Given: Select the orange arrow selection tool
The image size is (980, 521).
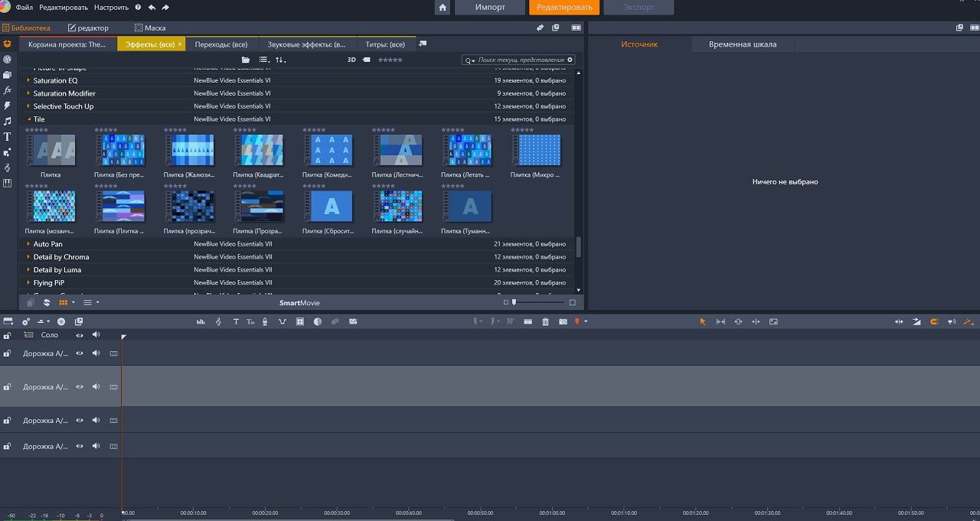Looking at the screenshot, I should tap(702, 322).
